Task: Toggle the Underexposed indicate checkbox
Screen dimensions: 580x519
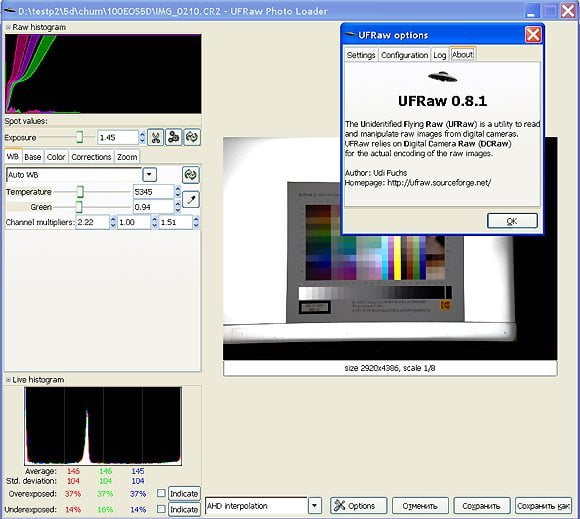Action: pos(161,509)
